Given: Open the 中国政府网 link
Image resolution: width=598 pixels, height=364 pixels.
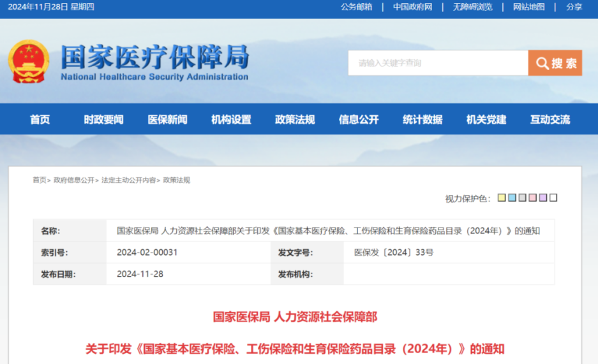Looking at the screenshot, I should (x=413, y=7).
